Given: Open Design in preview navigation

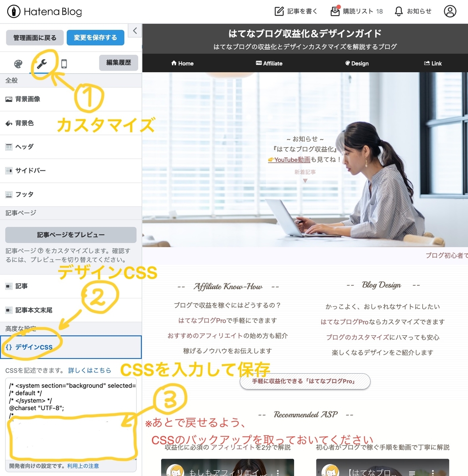Looking at the screenshot, I should (357, 63).
